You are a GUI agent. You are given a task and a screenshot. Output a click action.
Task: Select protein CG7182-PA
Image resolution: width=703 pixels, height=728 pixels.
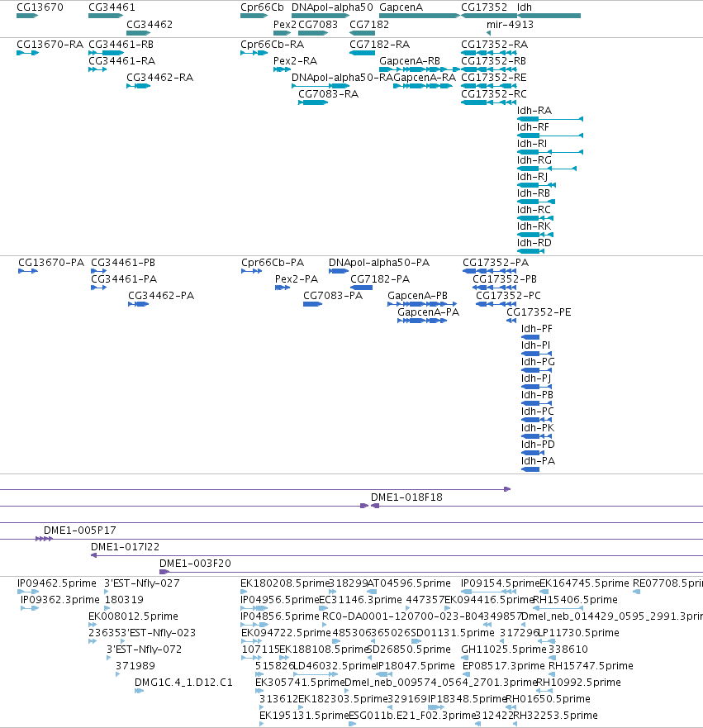tap(362, 288)
